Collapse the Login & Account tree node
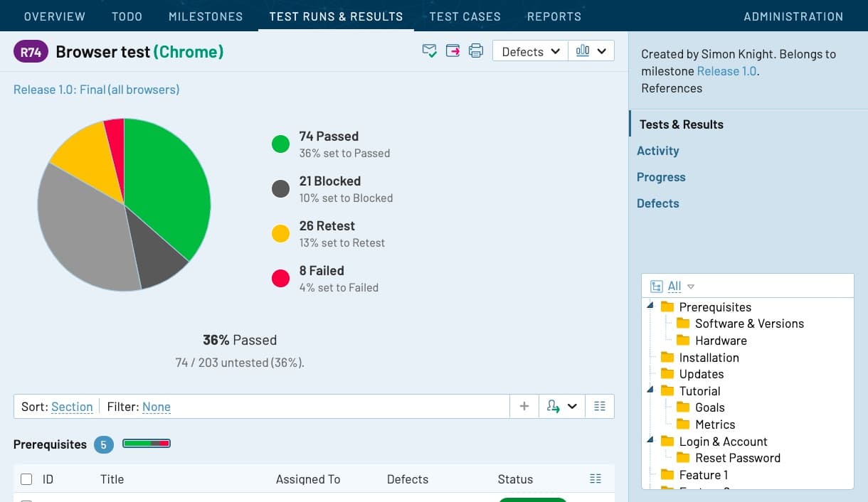 650,441
